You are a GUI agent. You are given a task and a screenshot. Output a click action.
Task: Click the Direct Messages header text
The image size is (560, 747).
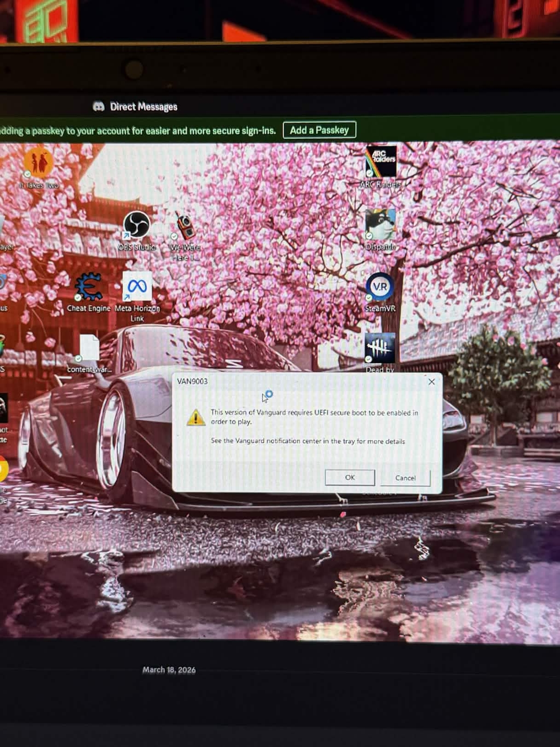[x=144, y=107]
